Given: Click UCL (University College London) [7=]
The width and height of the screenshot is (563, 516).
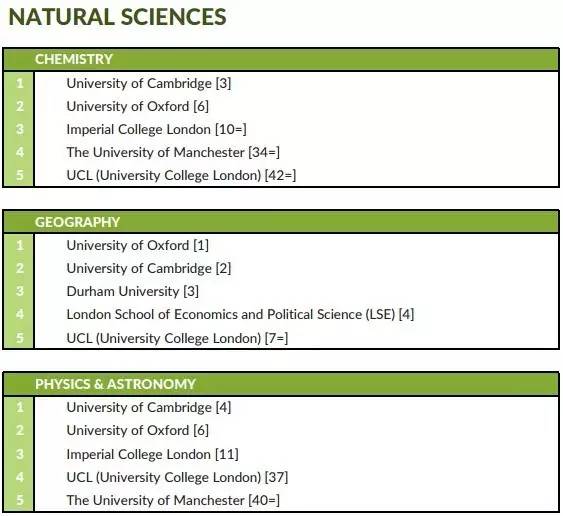Looking at the screenshot, I should coord(177,338).
